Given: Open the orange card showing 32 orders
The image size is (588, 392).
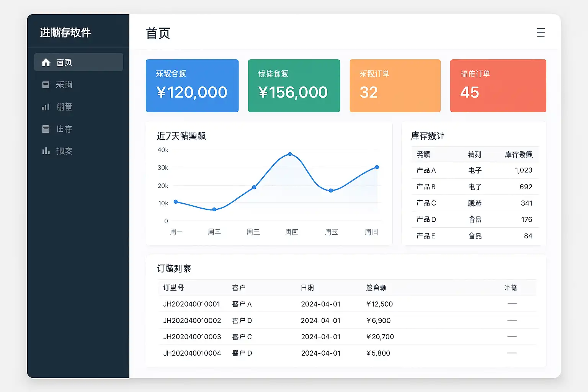Looking at the screenshot, I should 395,86.
